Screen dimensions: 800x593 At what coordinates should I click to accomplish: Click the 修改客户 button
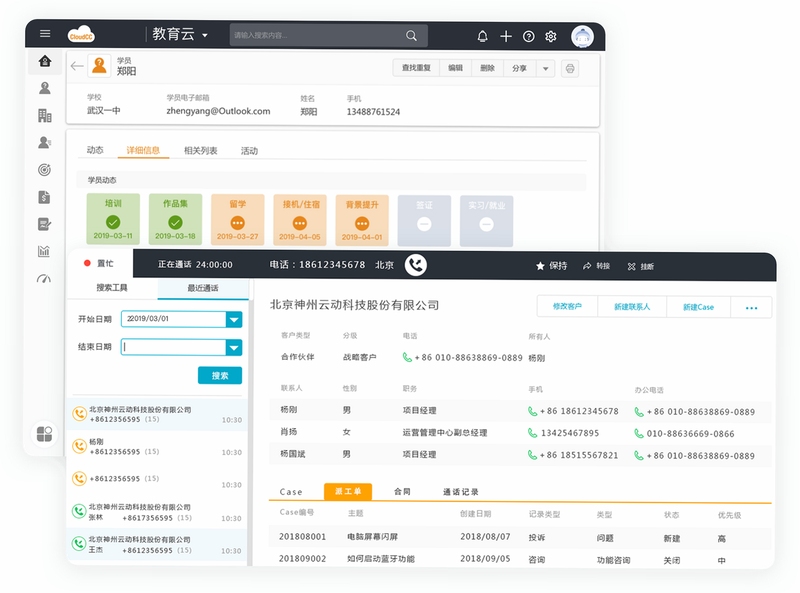567,306
